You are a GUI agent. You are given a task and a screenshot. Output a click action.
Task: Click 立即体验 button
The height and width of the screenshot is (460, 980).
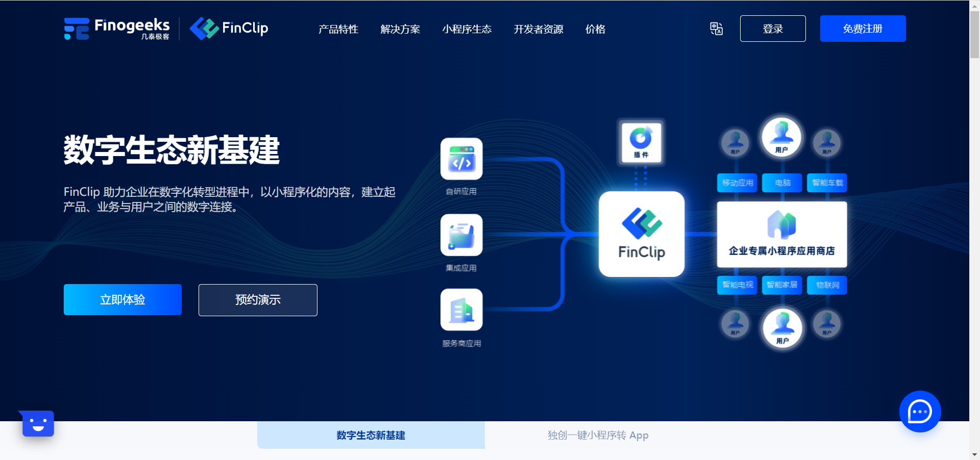click(x=122, y=300)
